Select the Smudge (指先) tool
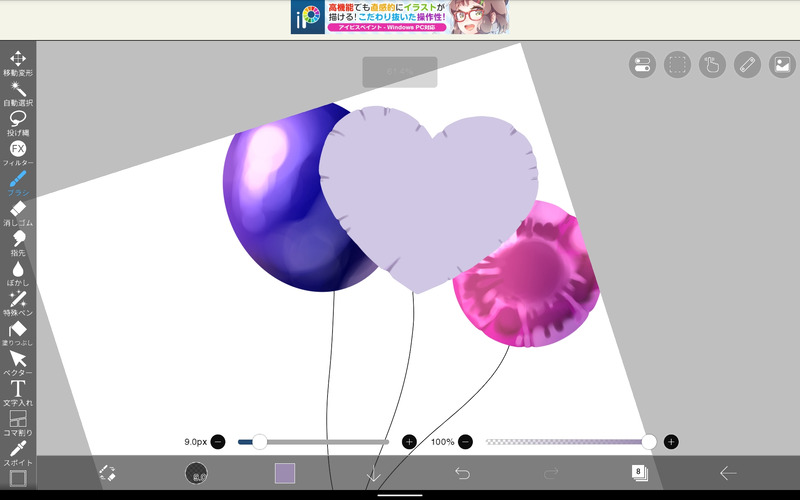The height and width of the screenshot is (500, 800). coord(18,243)
